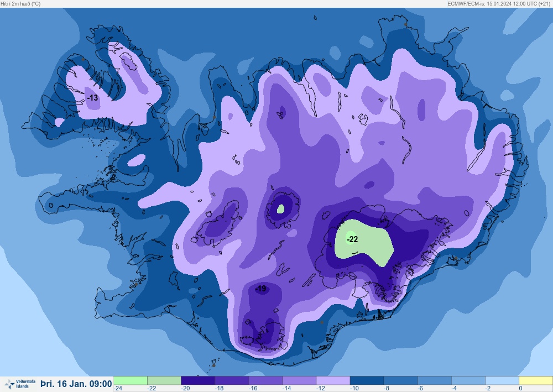
Task: Click the map title 'Hiti í 2m hæð (°C)'
Action: click(x=20, y=3)
